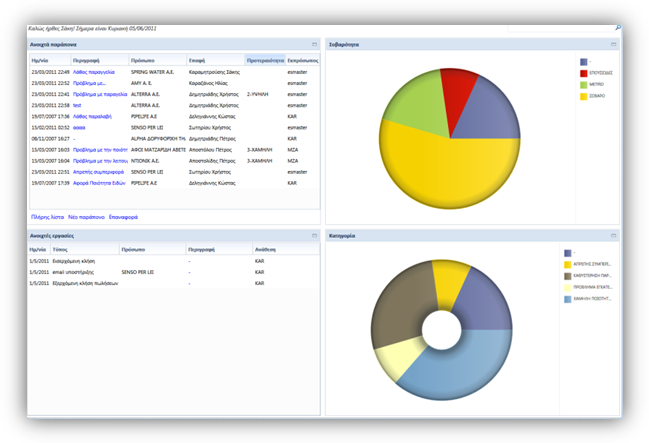Click the Καραμητρούσης Σάκης contact cell
The width and height of the screenshot is (649, 443).
(x=214, y=72)
